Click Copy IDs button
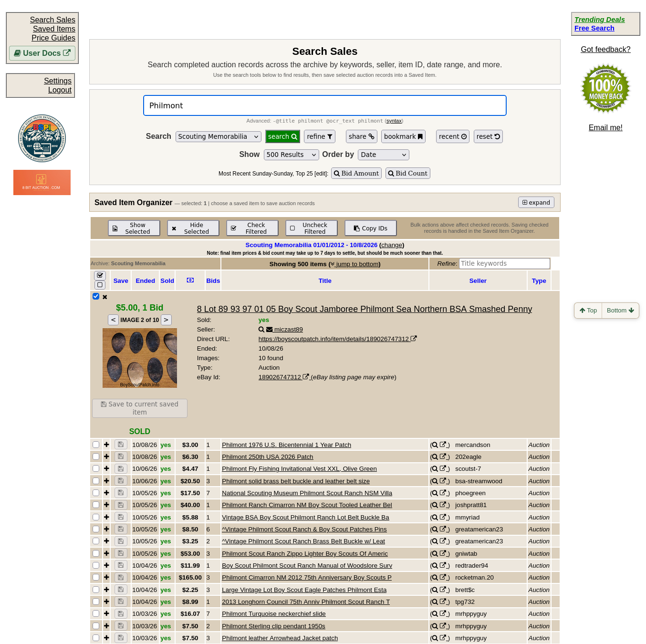Screen dimensions: 646x644 click(x=371, y=228)
